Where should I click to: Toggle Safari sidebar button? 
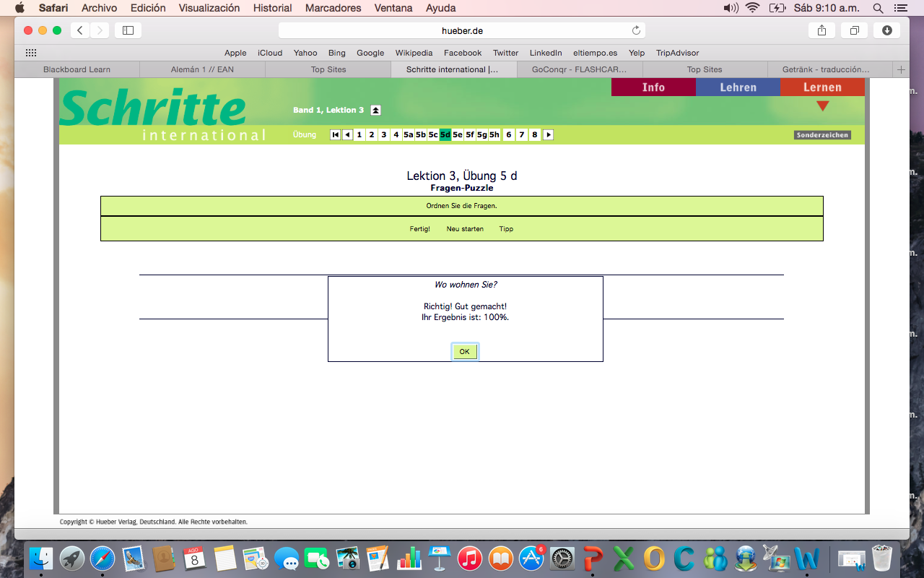128,30
